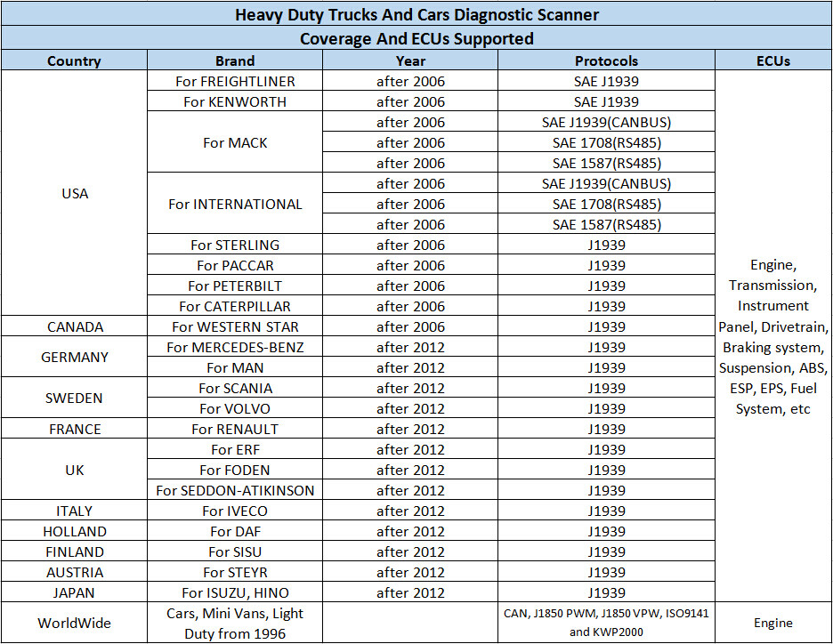The width and height of the screenshot is (833, 644).
Task: Click the Heavy Duty Trucks title row
Action: point(416,14)
